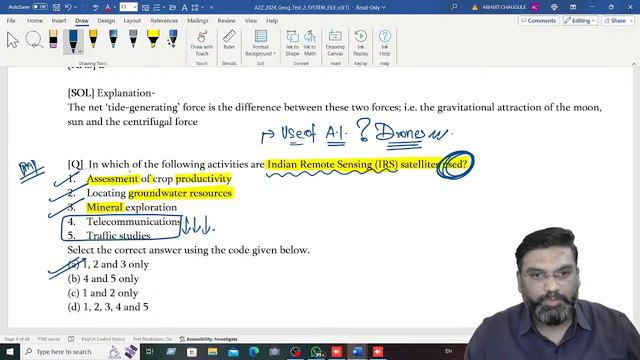Switch to the View tab
This screenshot has width=640, height=360.
pyautogui.click(x=251, y=20)
